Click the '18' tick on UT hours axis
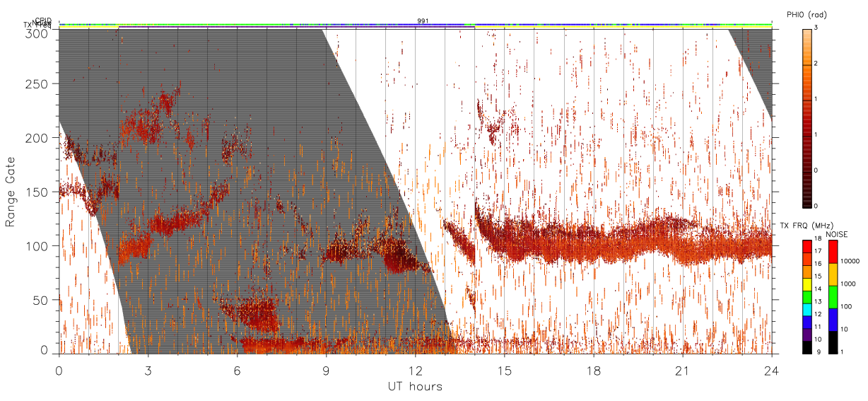The width and height of the screenshot is (868, 401). pos(594,371)
